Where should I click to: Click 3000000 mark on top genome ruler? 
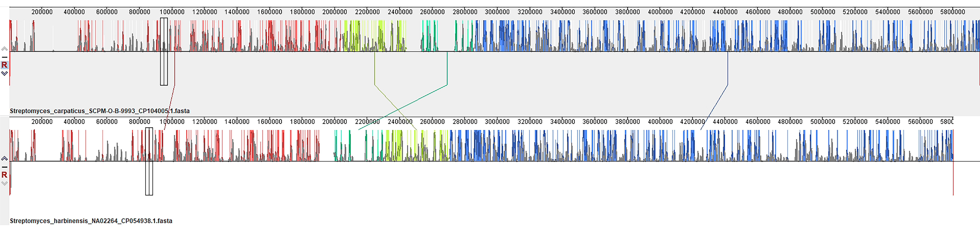click(x=497, y=12)
